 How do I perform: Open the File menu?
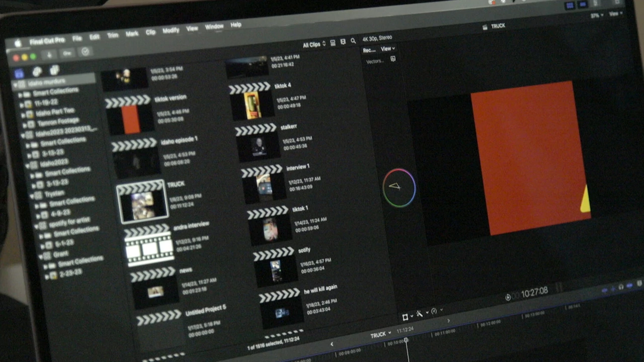coord(77,38)
